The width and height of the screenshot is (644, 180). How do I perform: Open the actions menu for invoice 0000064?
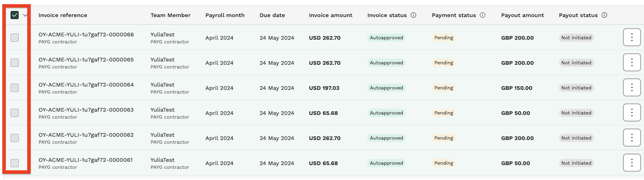pyautogui.click(x=632, y=88)
